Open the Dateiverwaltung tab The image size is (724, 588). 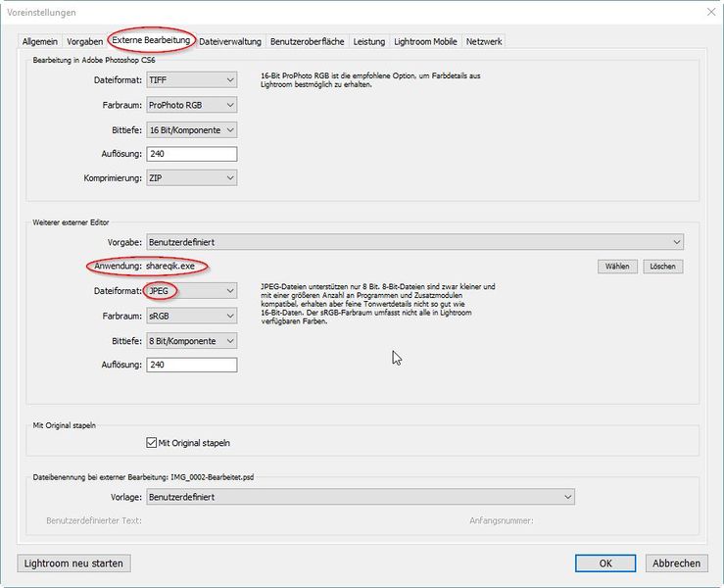[x=230, y=41]
